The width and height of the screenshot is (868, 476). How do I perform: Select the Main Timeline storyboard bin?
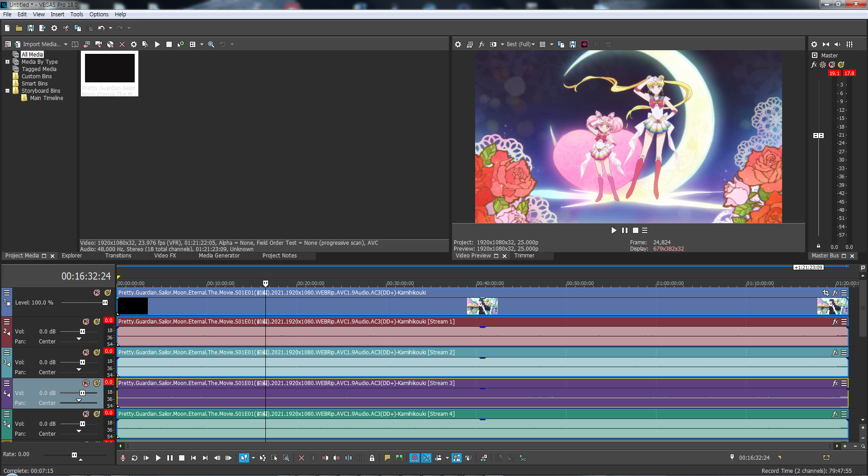[x=47, y=98]
